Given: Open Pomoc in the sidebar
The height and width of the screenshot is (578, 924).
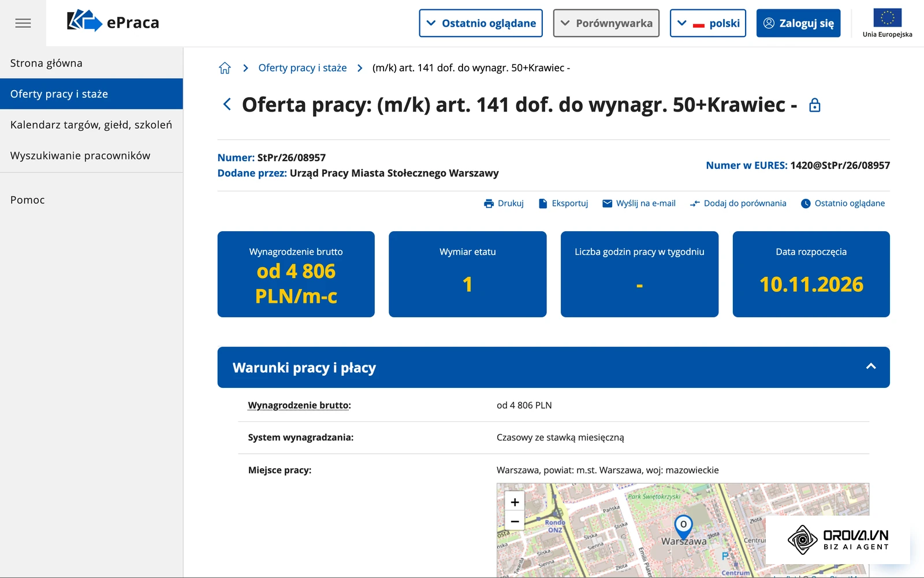Looking at the screenshot, I should point(91,200).
